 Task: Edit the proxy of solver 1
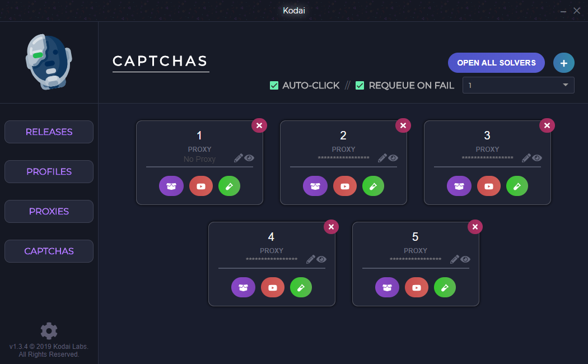(x=238, y=158)
